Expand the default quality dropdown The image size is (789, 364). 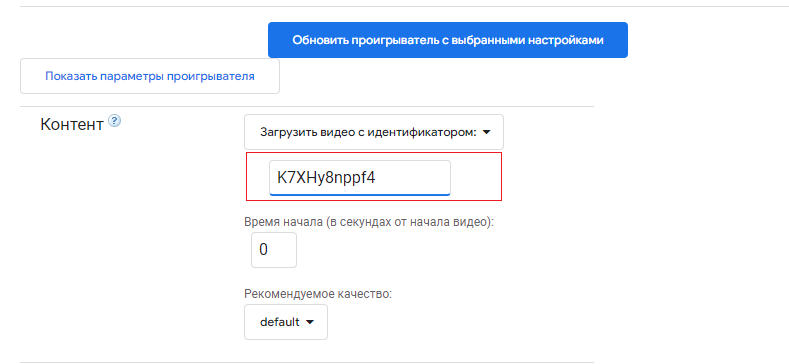[286, 322]
